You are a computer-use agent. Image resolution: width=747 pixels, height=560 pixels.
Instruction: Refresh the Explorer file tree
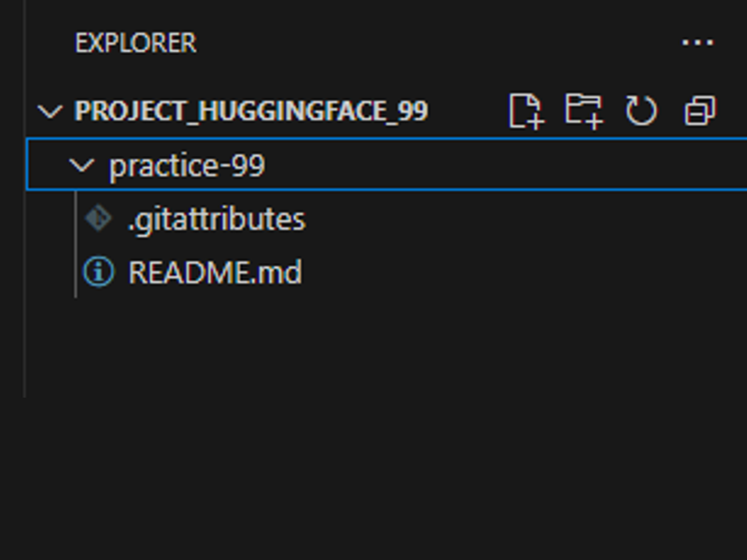point(641,111)
